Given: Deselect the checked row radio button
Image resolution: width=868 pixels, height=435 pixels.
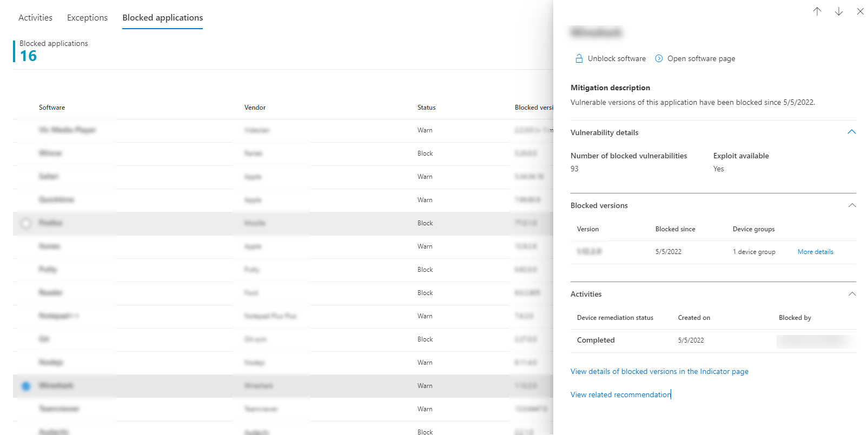Looking at the screenshot, I should click(26, 386).
